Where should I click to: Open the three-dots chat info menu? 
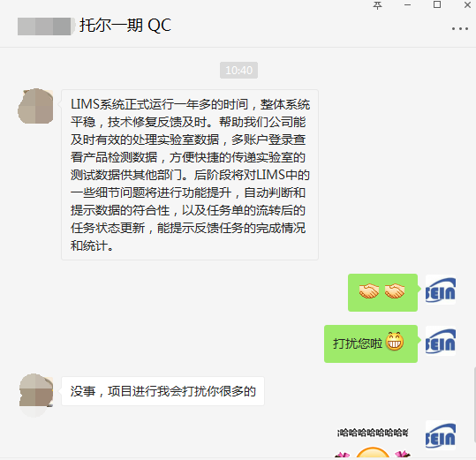click(459, 28)
